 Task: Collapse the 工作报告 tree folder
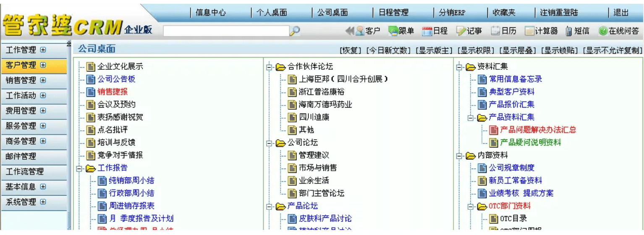click(79, 169)
